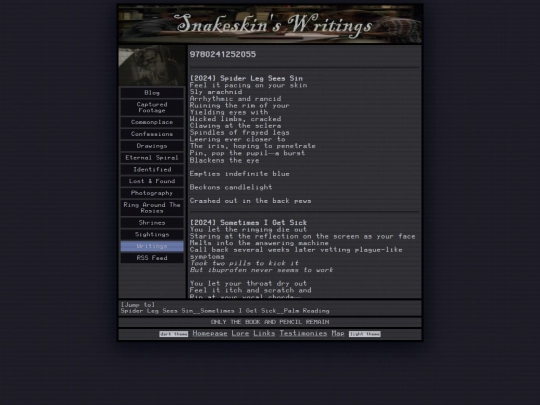Switch to the light theme
Image resolution: width=540 pixels, height=405 pixels.
365,334
